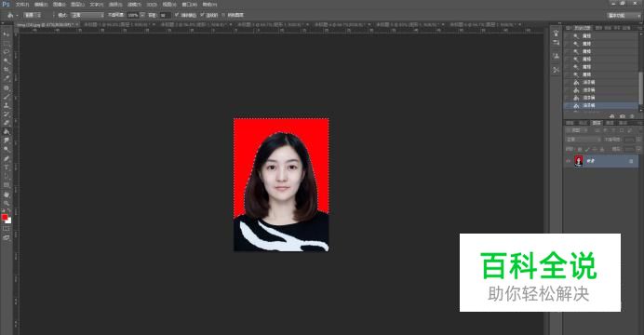644x335 pixels.
Task: Click the 背景 layer thumbnail
Action: (x=579, y=161)
